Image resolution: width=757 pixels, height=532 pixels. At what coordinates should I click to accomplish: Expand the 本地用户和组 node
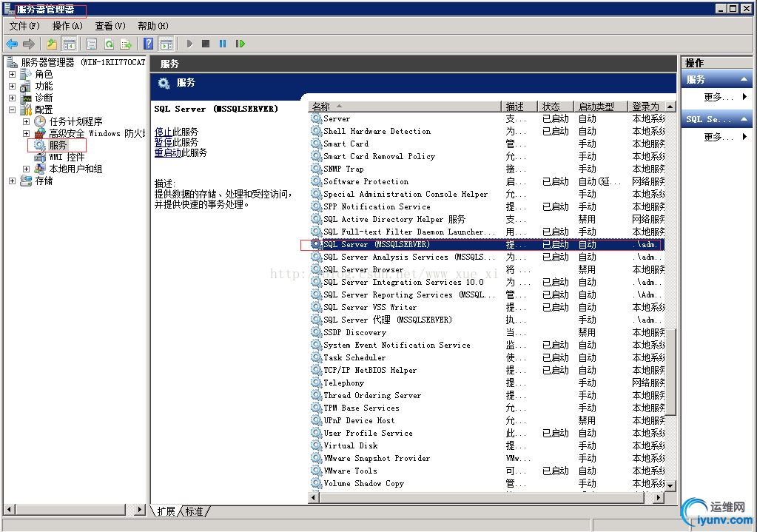[x=26, y=169]
